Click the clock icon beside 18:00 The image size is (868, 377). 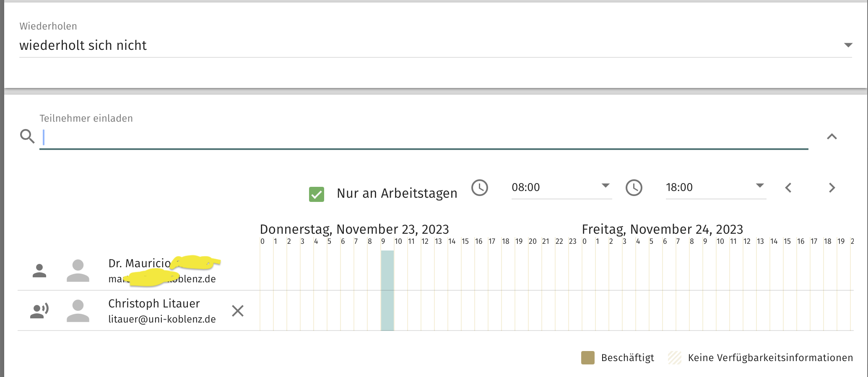[634, 188]
